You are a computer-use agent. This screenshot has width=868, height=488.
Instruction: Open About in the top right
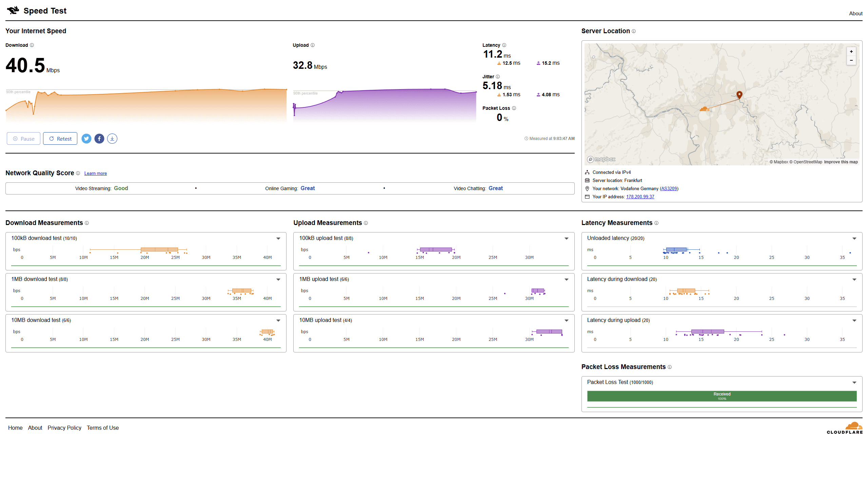click(855, 14)
